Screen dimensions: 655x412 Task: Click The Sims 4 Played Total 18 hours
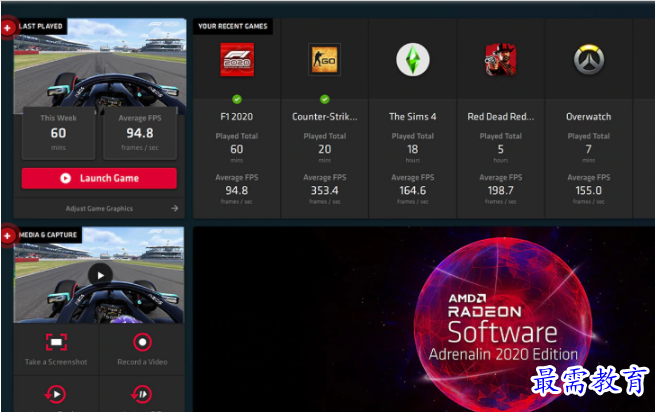coord(413,148)
